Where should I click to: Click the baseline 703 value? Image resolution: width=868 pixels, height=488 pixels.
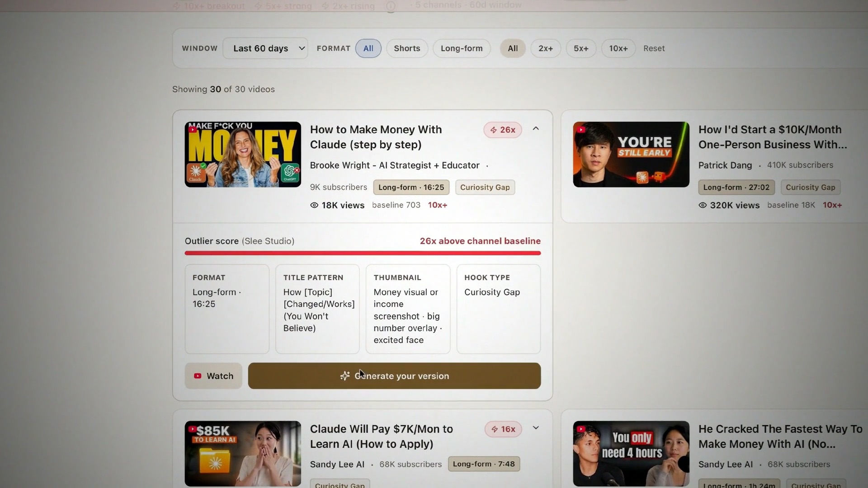(396, 205)
